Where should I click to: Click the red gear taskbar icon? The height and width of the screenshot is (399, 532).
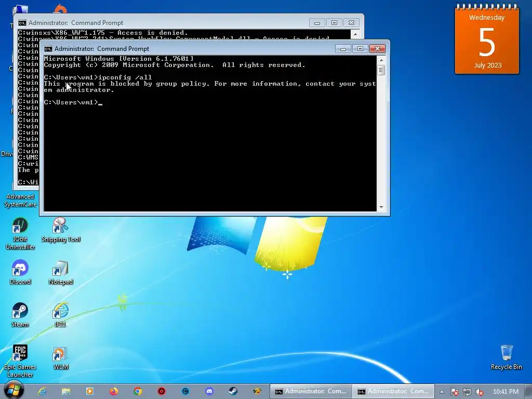(162, 392)
